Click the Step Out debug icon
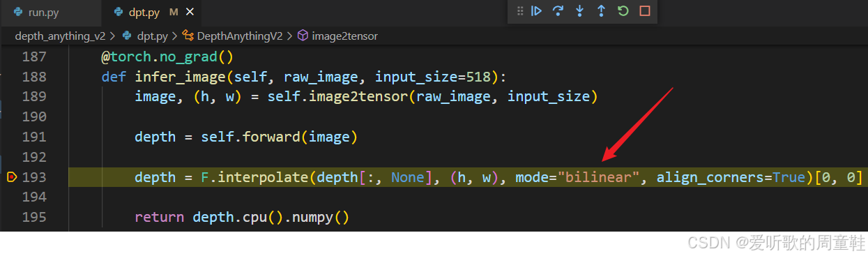 601,11
